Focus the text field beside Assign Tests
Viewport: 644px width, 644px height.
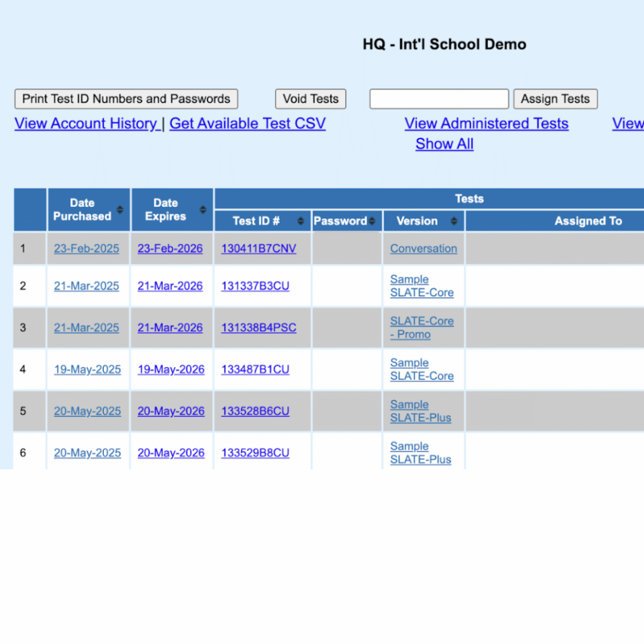pos(438,99)
